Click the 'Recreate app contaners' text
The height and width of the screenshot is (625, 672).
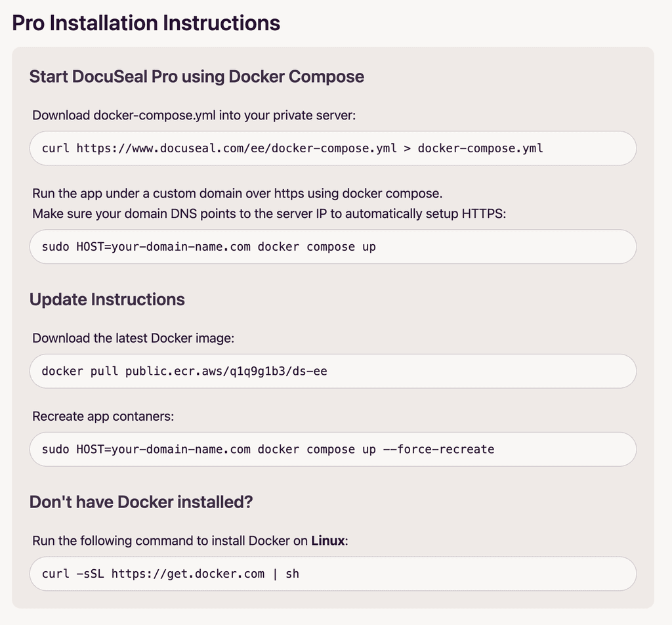click(x=103, y=416)
